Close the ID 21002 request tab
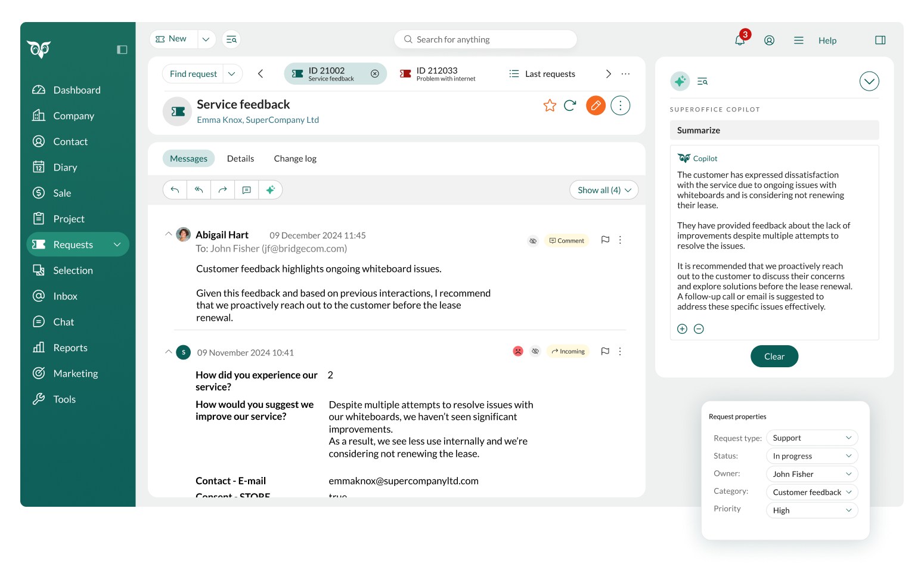Image resolution: width=924 pixels, height=564 pixels. click(375, 74)
